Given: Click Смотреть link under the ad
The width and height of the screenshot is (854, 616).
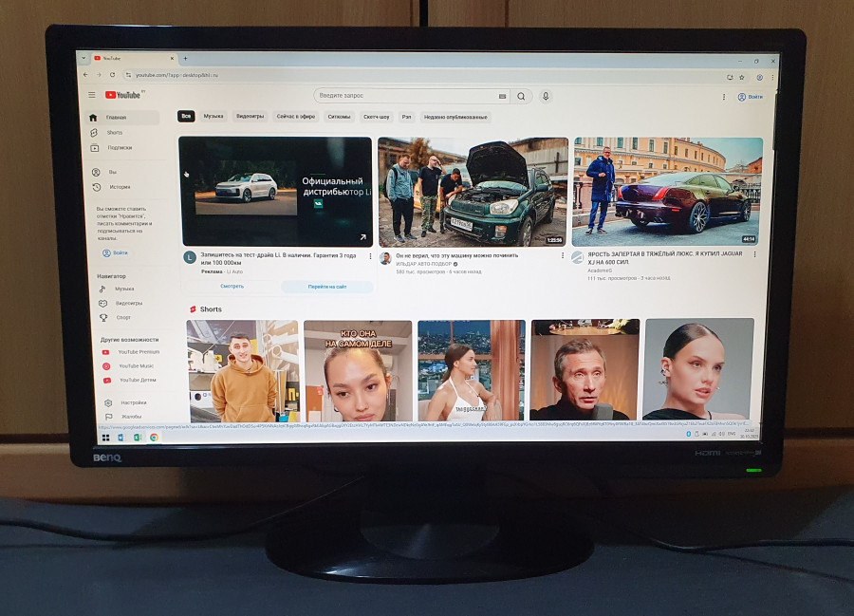Looking at the screenshot, I should (x=232, y=287).
